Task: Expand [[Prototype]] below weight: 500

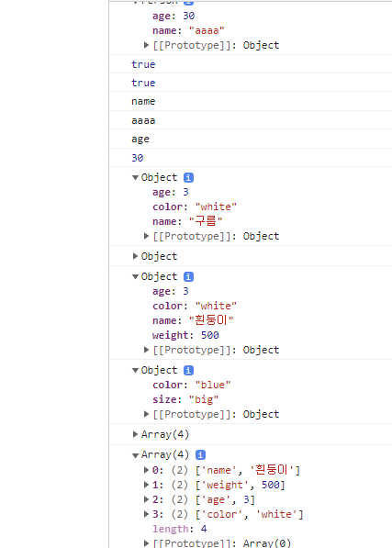Action: coord(146,350)
